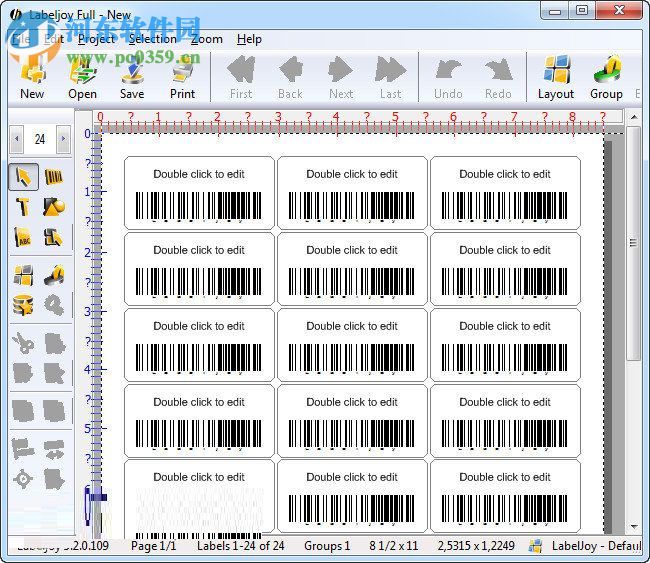Click the 'LabelJoy - Default' status entry

click(596, 546)
